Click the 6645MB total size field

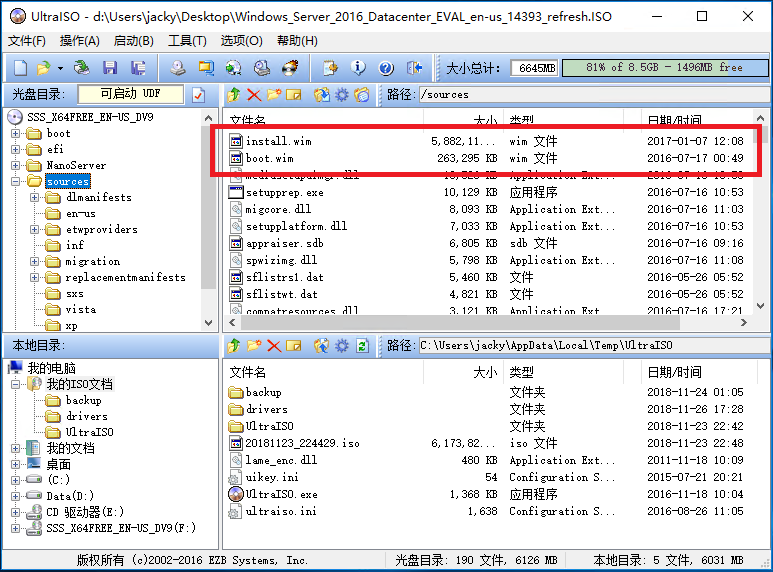point(535,68)
